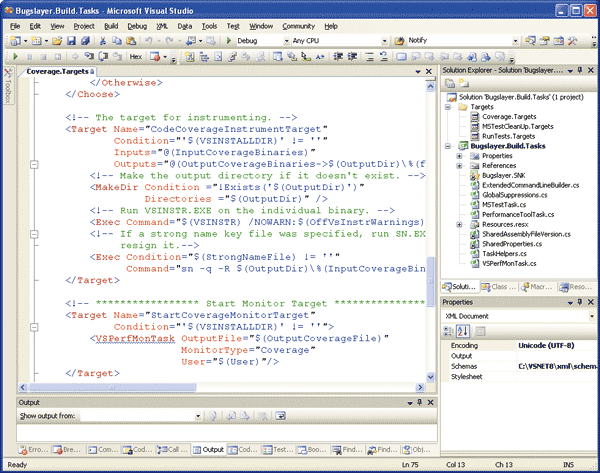
Task: Select VSPerfMonTask.cs file
Action: pyautogui.click(x=509, y=264)
